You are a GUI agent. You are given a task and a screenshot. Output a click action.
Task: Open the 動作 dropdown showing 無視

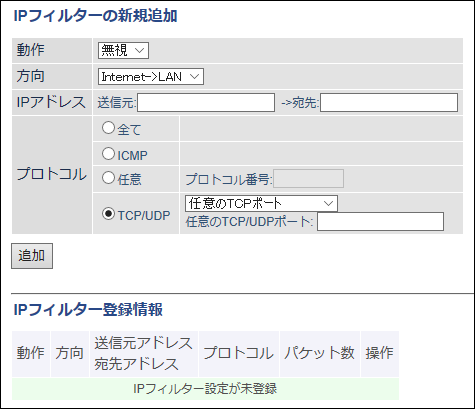pos(123,50)
